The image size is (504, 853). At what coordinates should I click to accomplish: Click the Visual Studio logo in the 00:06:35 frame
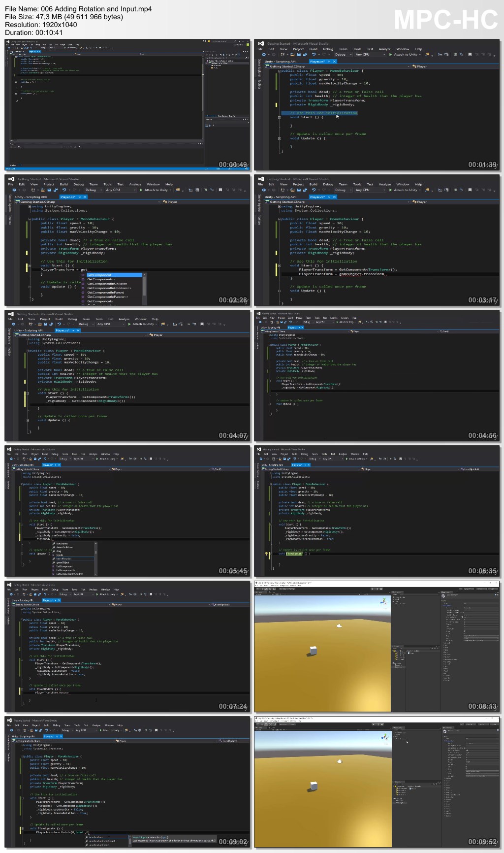coord(259,449)
